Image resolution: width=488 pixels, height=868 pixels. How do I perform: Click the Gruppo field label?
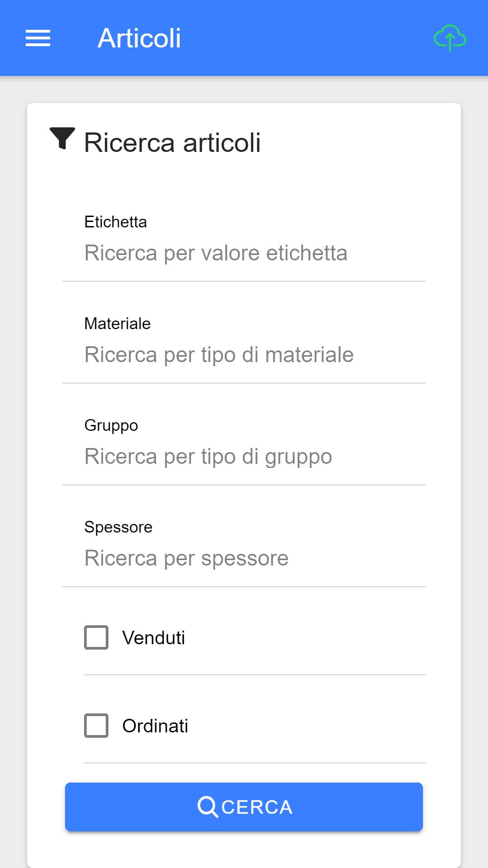(111, 426)
